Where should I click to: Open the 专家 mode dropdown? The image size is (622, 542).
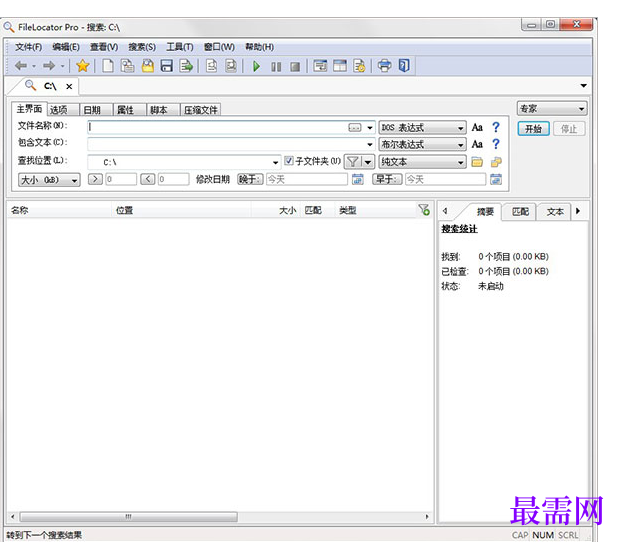click(x=552, y=108)
